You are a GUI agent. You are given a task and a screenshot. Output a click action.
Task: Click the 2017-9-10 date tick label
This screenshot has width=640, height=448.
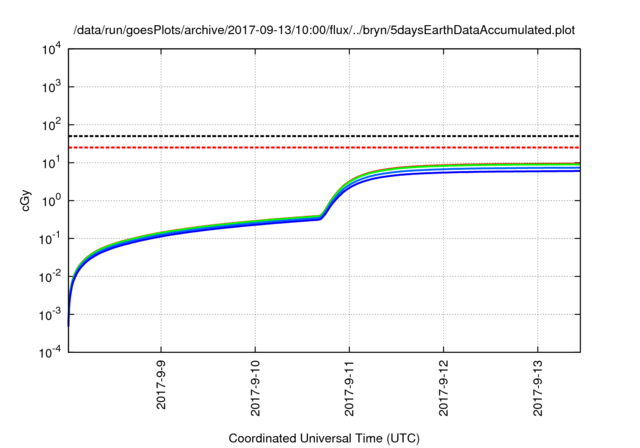pos(255,388)
